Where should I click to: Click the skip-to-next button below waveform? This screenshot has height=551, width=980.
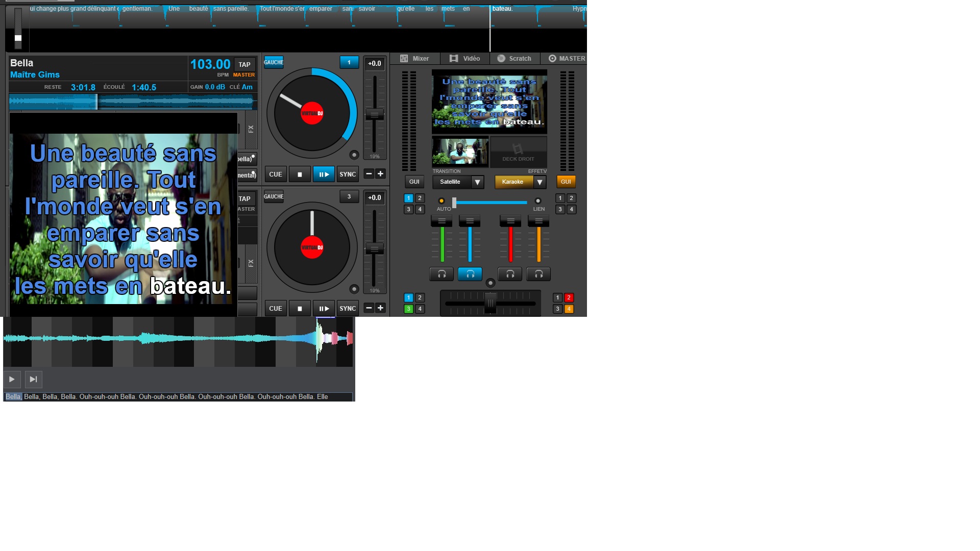pyautogui.click(x=33, y=379)
